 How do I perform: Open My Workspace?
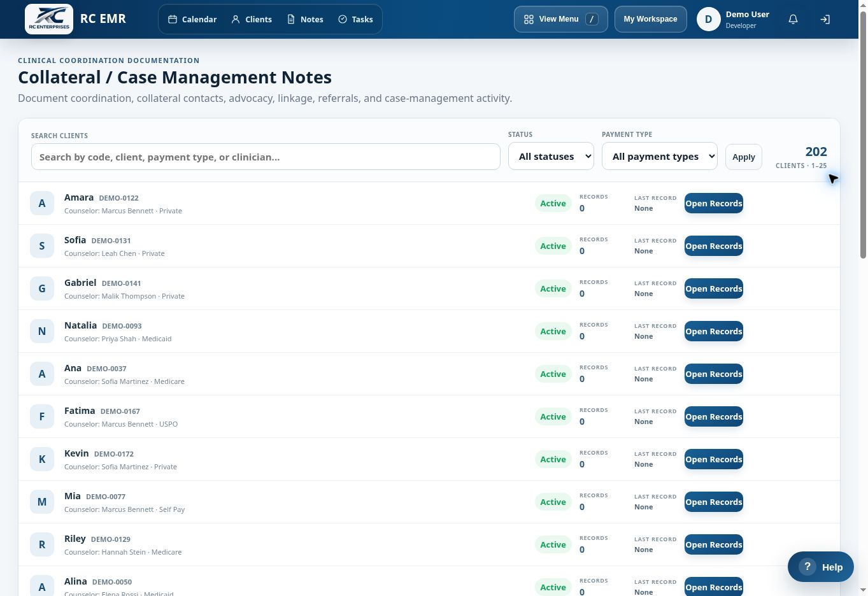(650, 19)
